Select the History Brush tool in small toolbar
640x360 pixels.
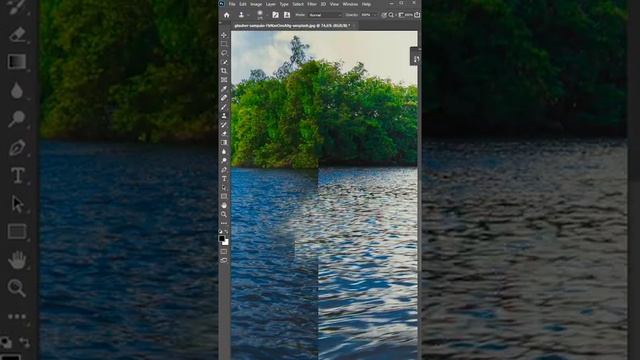point(224,124)
